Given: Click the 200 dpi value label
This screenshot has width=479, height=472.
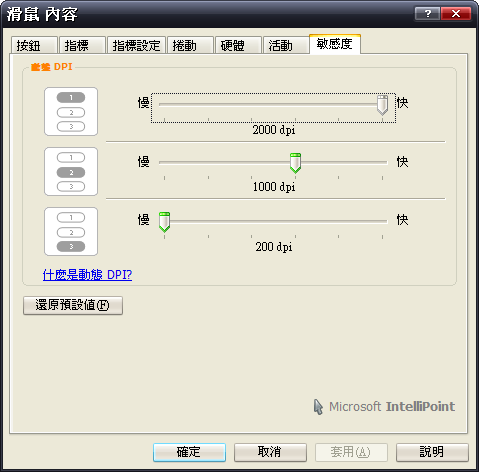Looking at the screenshot, I should [x=274, y=247].
